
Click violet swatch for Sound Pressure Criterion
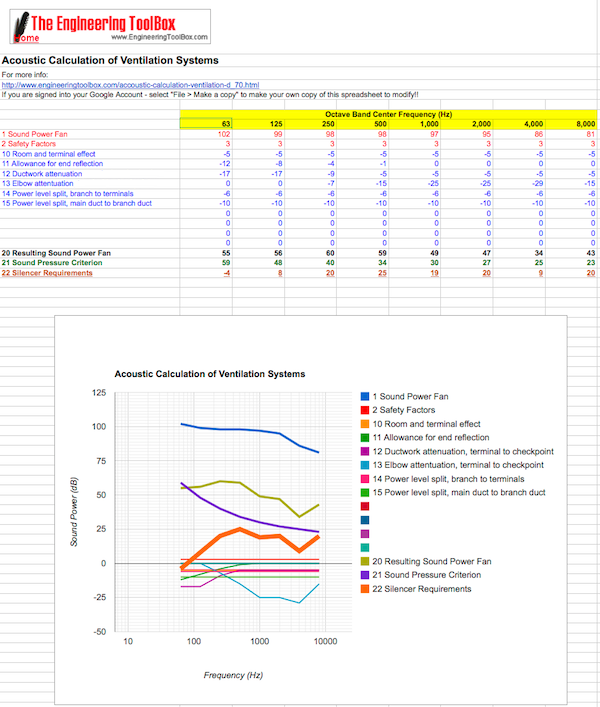(x=365, y=575)
